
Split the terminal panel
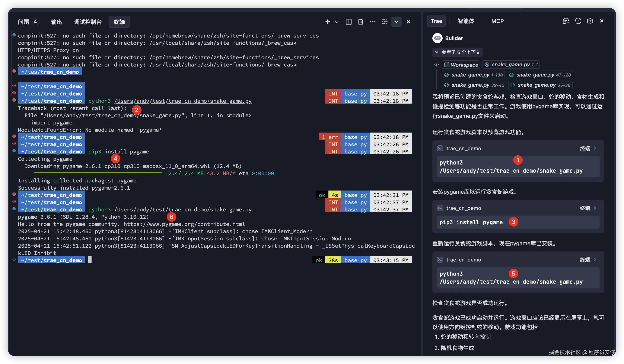click(x=349, y=22)
